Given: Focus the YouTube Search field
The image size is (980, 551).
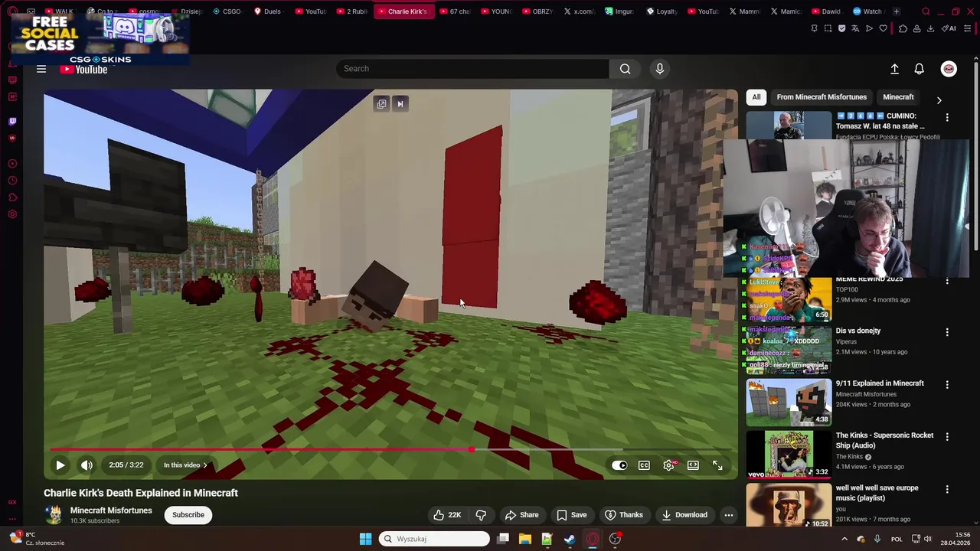Looking at the screenshot, I should coord(472,69).
